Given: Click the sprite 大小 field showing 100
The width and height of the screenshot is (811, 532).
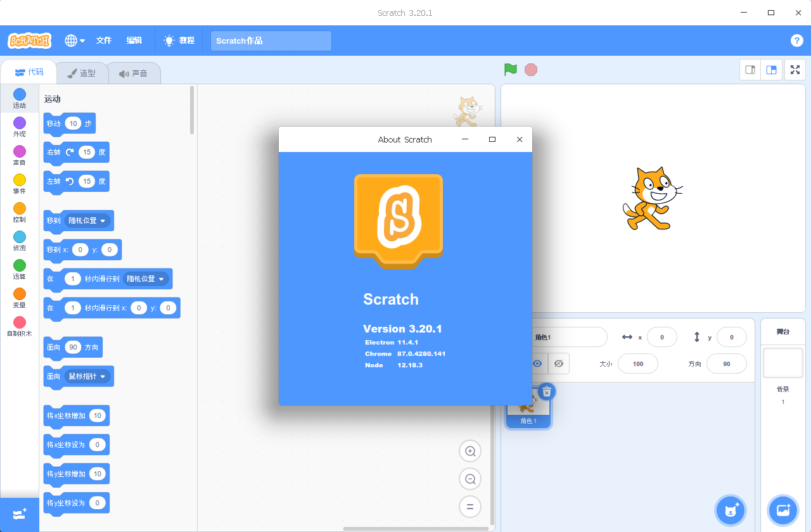Looking at the screenshot, I should [x=637, y=364].
